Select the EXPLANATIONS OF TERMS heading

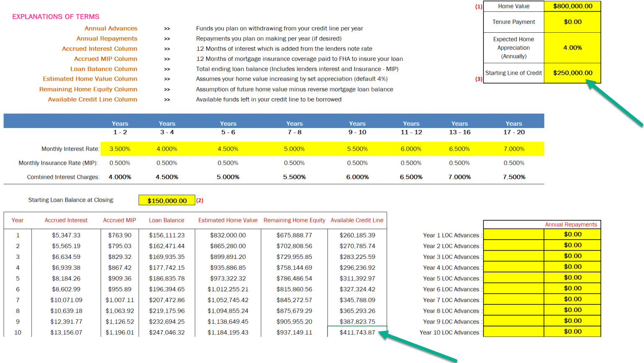click(x=56, y=16)
